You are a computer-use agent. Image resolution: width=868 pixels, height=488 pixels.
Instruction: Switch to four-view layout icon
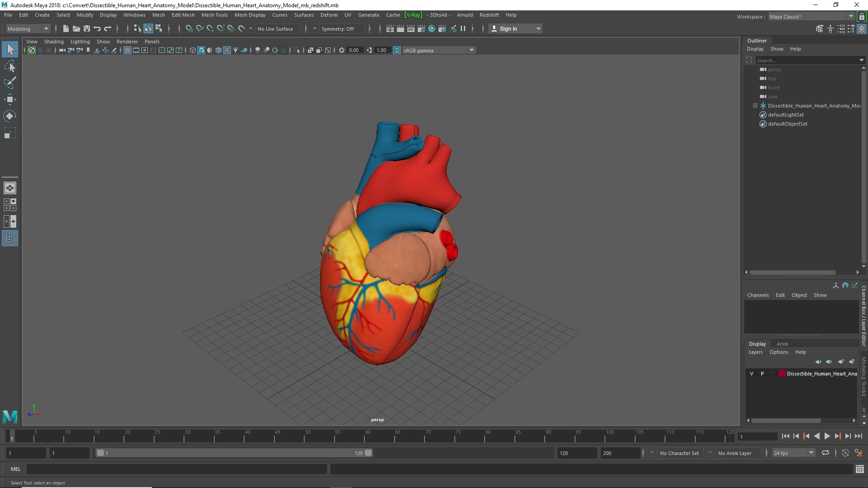[x=10, y=205]
